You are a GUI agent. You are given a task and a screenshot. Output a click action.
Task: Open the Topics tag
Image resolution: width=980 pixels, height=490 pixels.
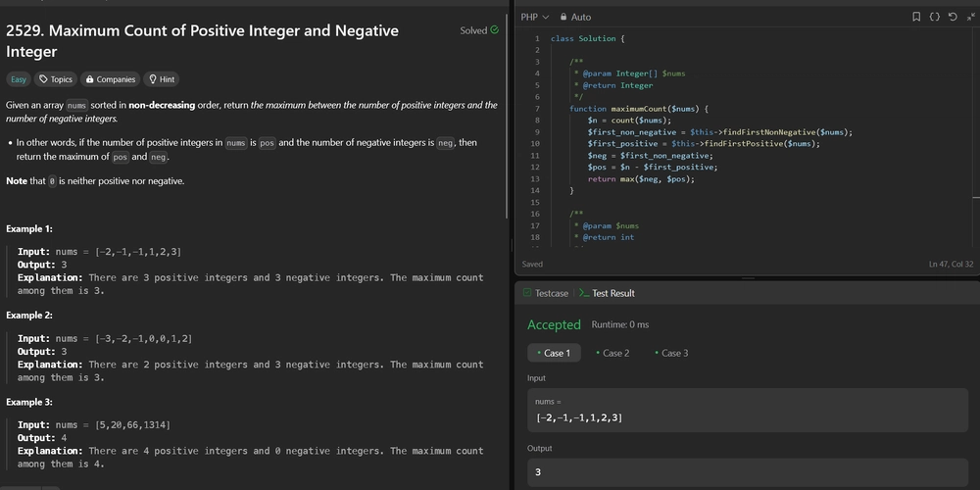[56, 79]
